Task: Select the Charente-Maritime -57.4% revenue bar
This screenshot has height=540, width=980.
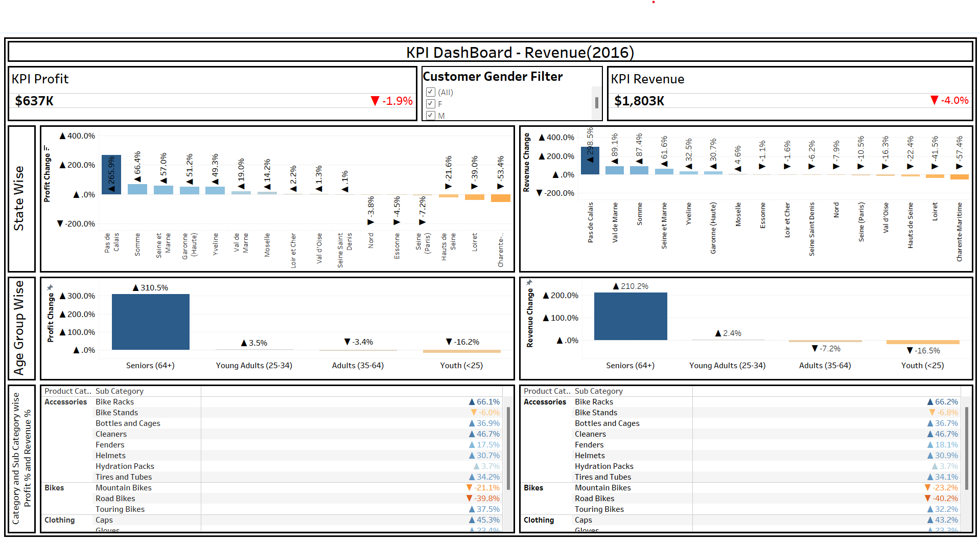Action: tap(959, 177)
